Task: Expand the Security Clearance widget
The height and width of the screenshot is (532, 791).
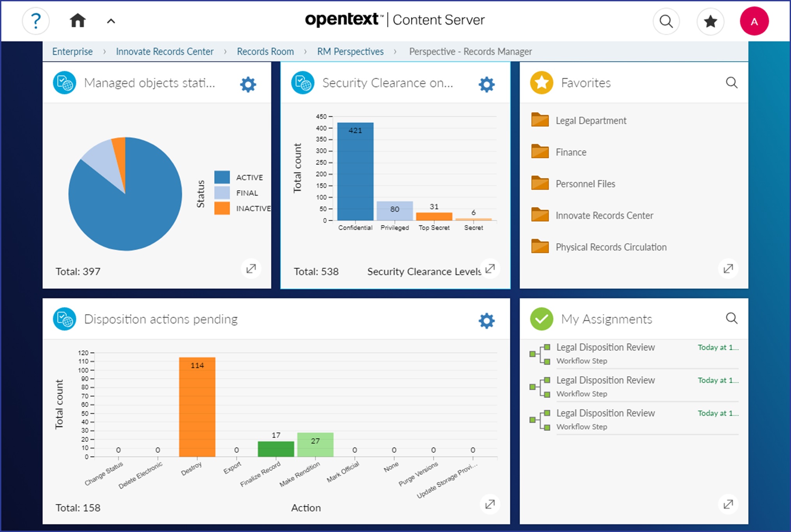Action: [490, 268]
